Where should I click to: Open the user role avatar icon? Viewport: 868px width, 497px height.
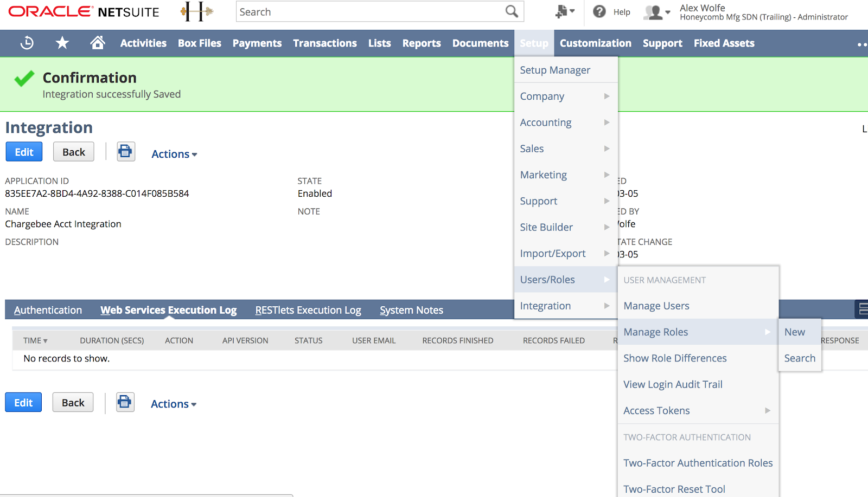[657, 12]
